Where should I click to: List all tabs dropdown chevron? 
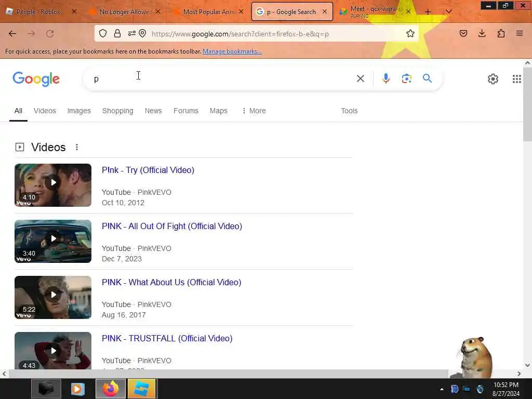coord(448,11)
